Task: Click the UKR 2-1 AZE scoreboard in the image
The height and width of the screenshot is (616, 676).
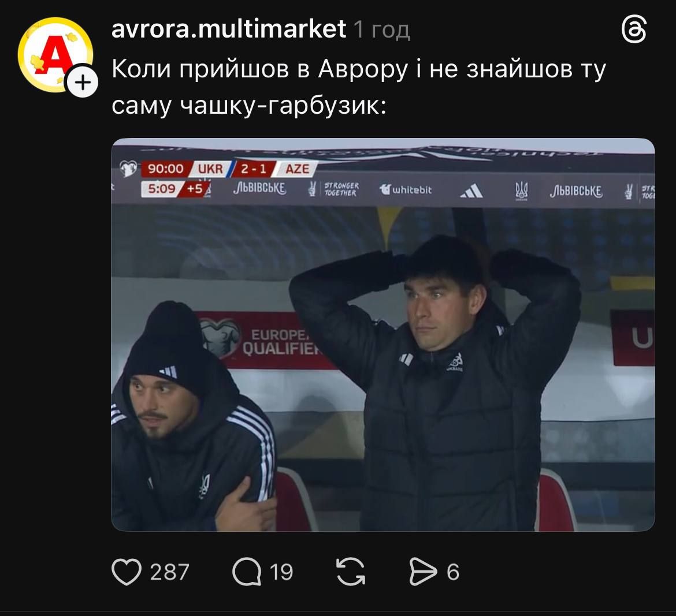Action: pos(228,169)
